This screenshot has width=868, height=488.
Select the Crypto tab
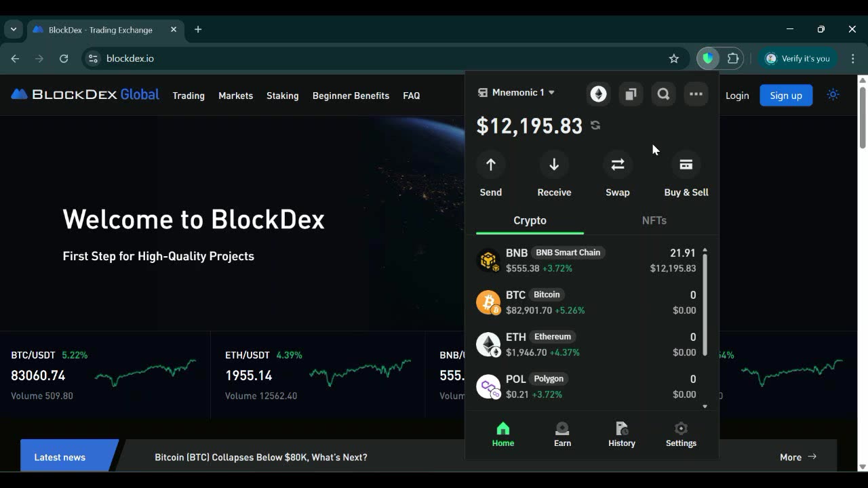coord(530,220)
